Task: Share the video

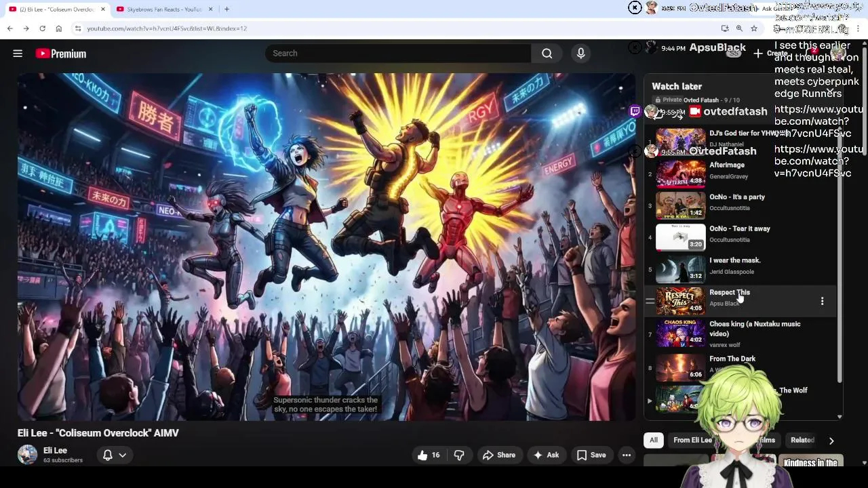Action: [x=499, y=455]
